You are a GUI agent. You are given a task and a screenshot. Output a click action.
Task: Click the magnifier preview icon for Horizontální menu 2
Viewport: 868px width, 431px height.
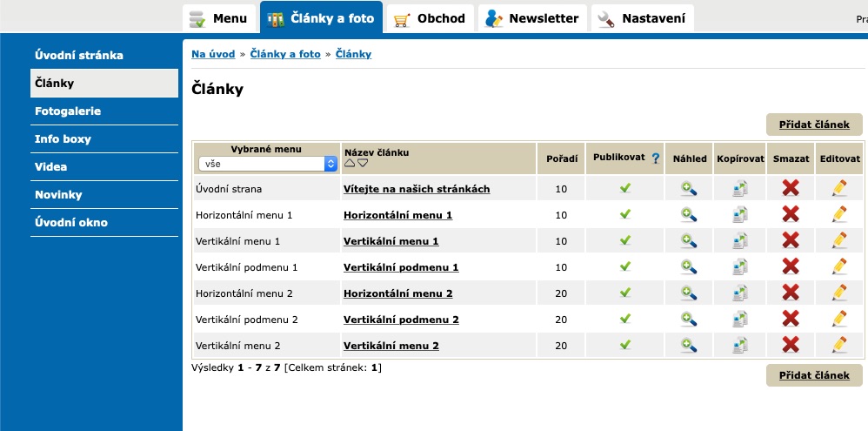[689, 293]
